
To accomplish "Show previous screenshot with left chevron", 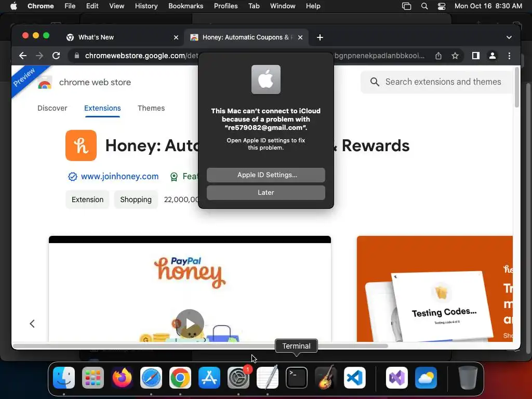I will (32, 324).
